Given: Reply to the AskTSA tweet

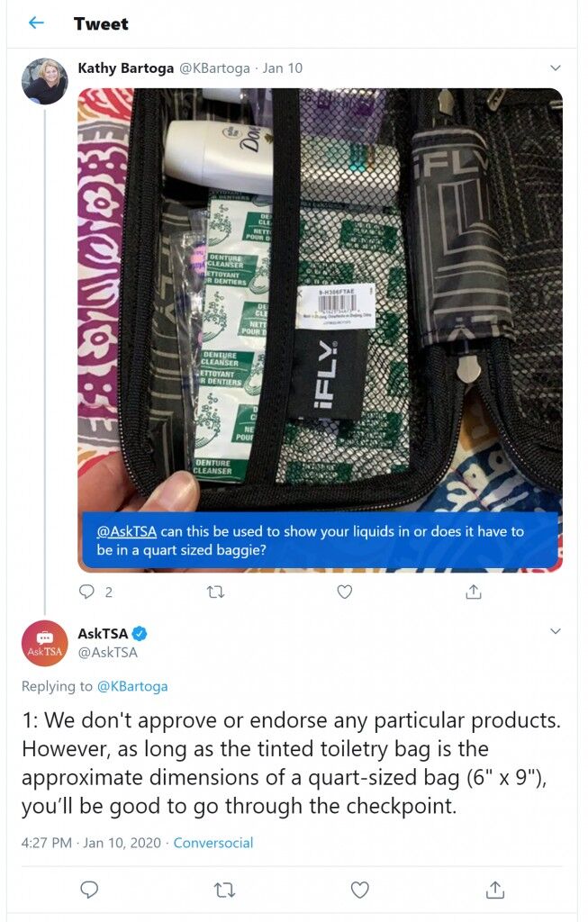Looking at the screenshot, I should [x=89, y=890].
